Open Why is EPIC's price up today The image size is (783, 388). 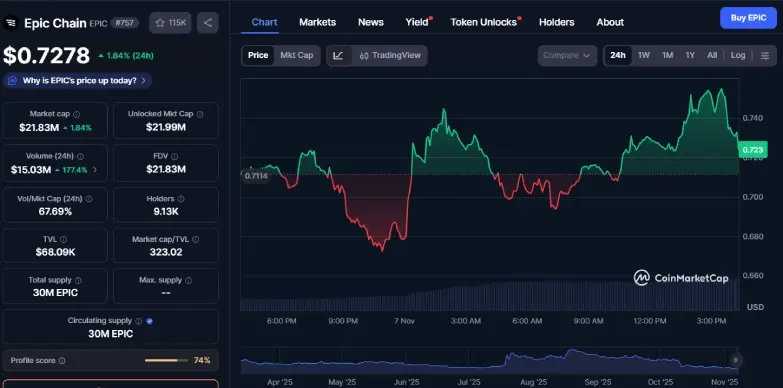[x=77, y=80]
